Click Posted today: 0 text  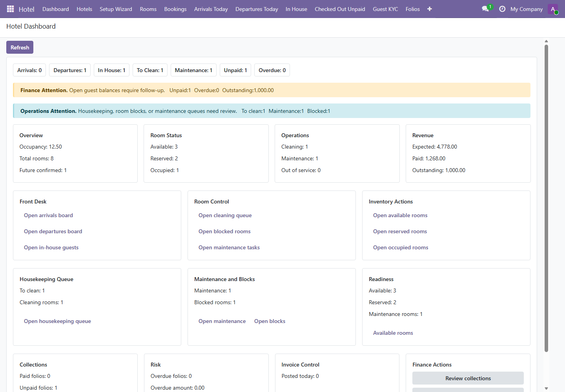(300, 376)
